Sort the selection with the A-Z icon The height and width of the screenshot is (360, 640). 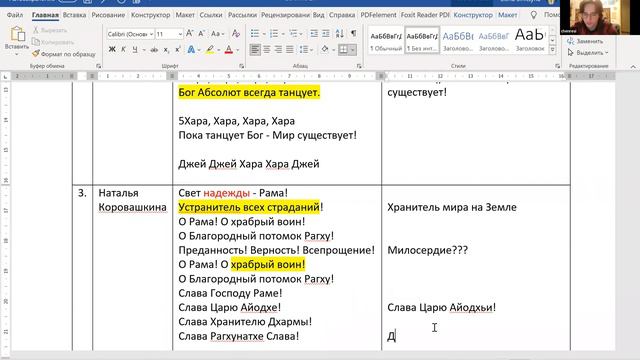tap(340, 33)
